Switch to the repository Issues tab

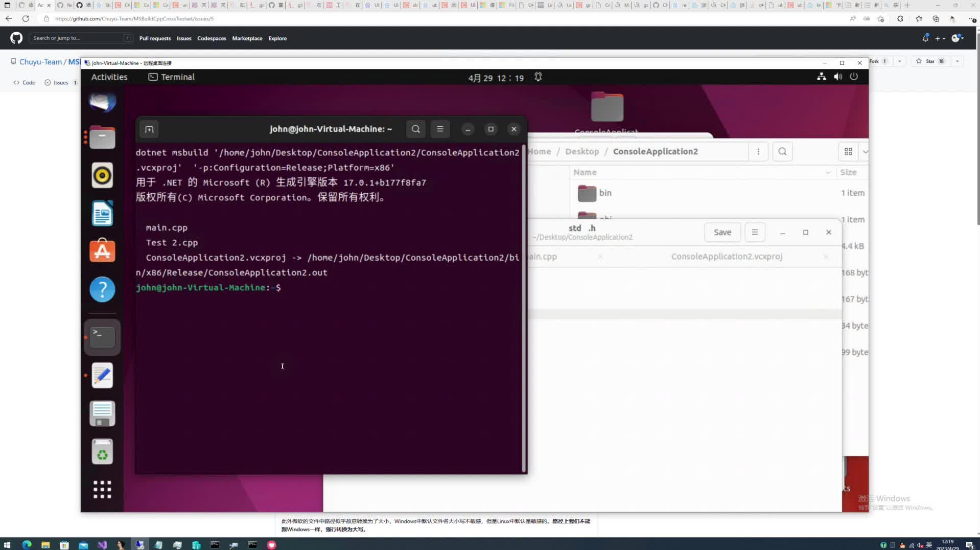(x=60, y=82)
